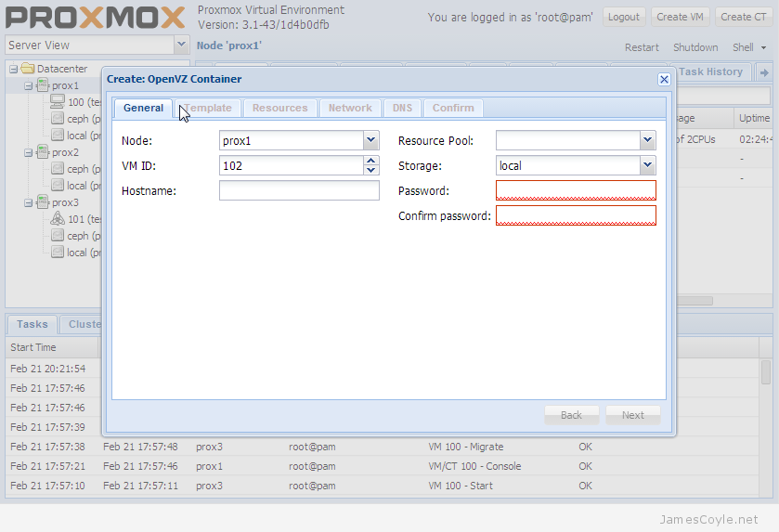Click the 02:24 uptime cell

(755, 139)
